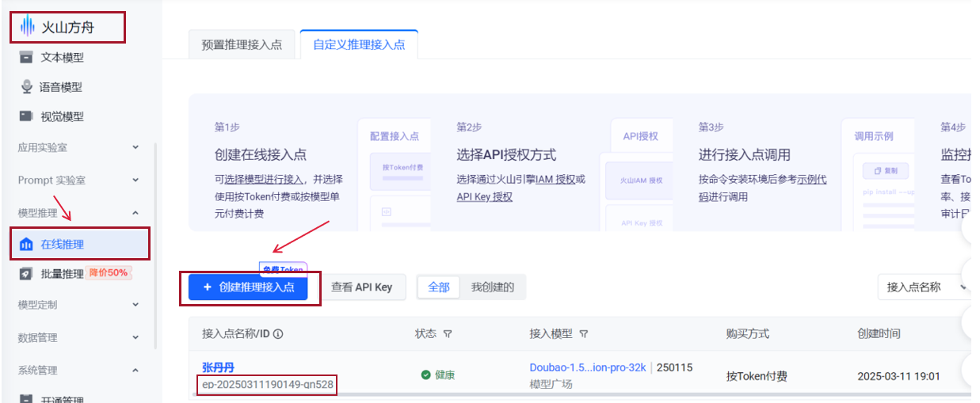Screen dimensions: 980x403
Task: Open the 张丹丹 endpoint link
Action: [x=218, y=367]
